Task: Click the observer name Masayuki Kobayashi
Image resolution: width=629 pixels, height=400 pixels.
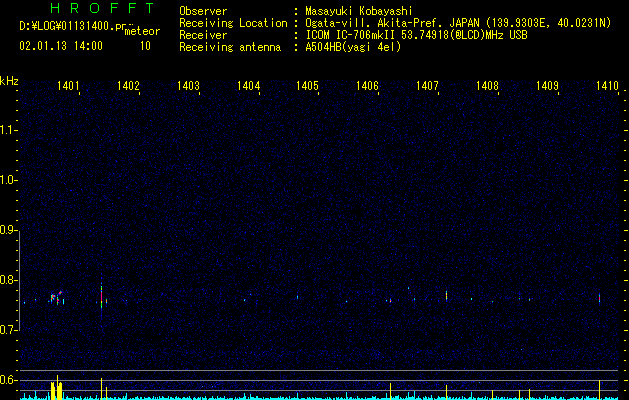Action: point(359,11)
